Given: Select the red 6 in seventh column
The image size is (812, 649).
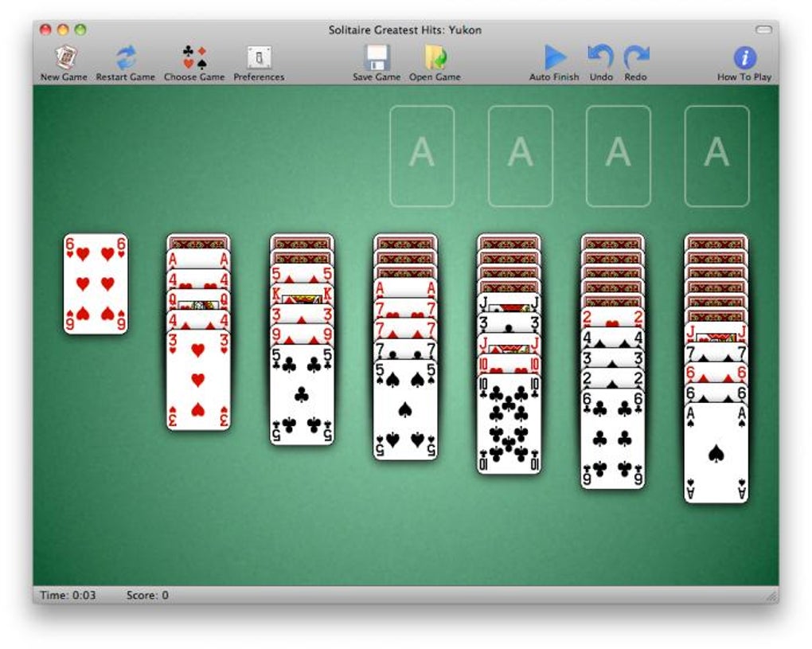Looking at the screenshot, I should point(716,373).
